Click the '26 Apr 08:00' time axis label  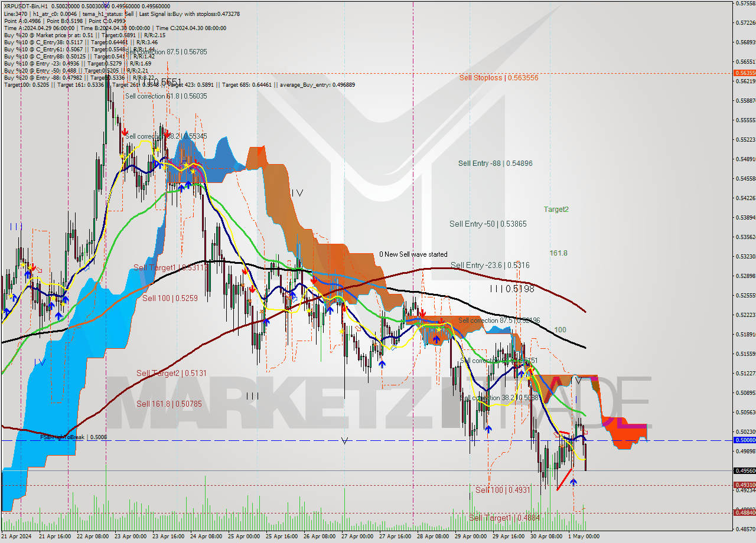point(319,537)
